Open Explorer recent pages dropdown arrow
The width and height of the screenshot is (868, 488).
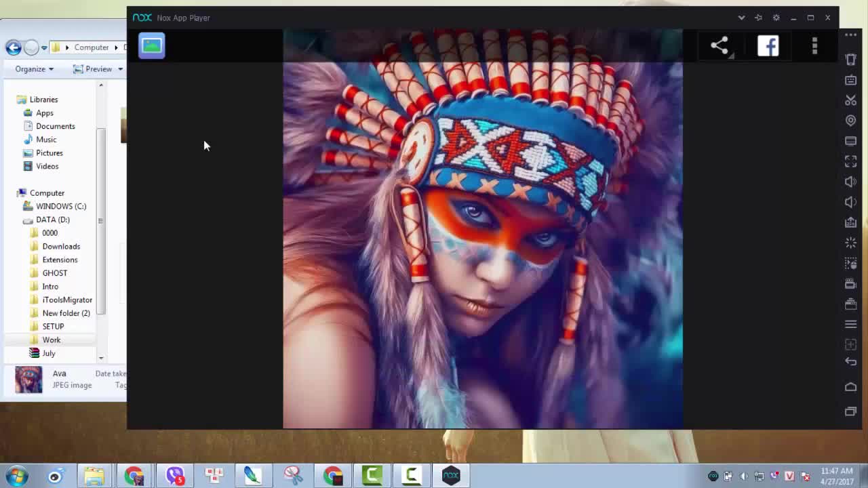point(44,47)
